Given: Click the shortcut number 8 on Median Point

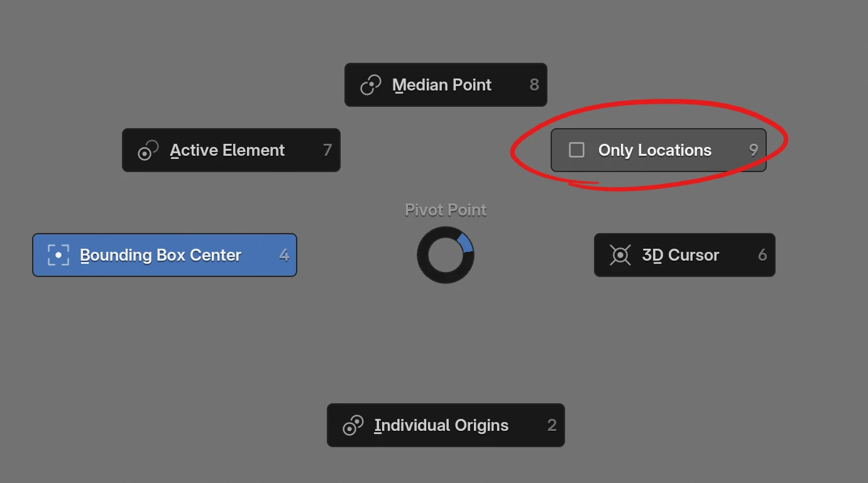Looking at the screenshot, I should pos(534,85).
